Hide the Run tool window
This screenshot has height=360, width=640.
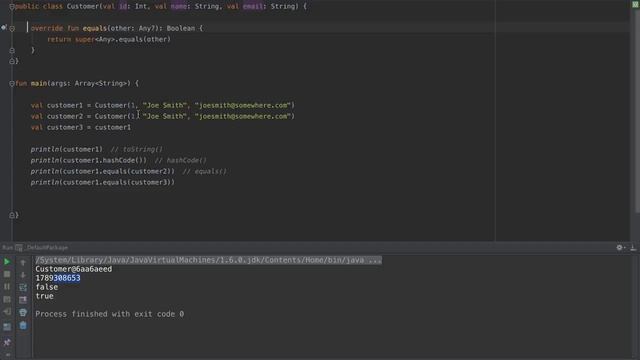coord(633,247)
